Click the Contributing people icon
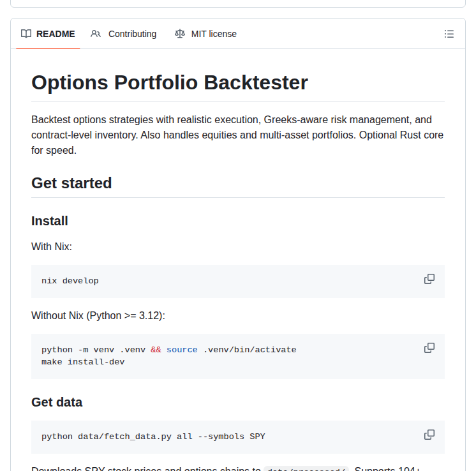The image size is (476, 471). tap(96, 34)
